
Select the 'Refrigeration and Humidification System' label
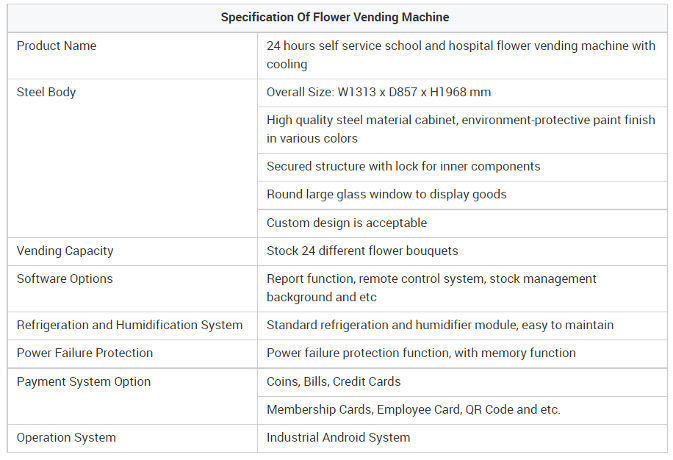130,324
